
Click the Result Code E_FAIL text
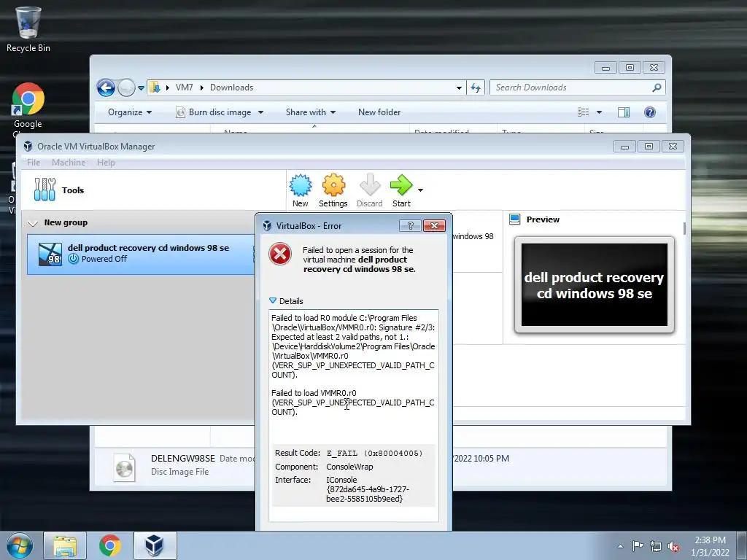coord(374,454)
